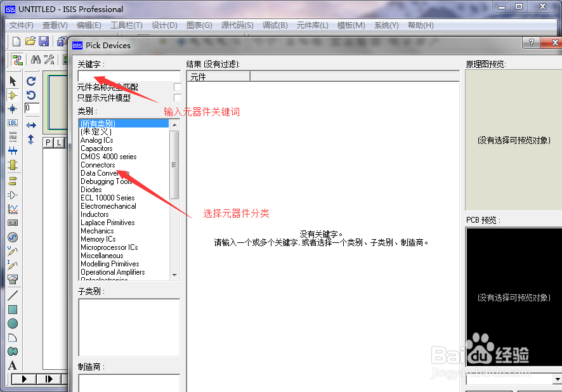Click the horizontal mirror flip icon

click(31, 125)
